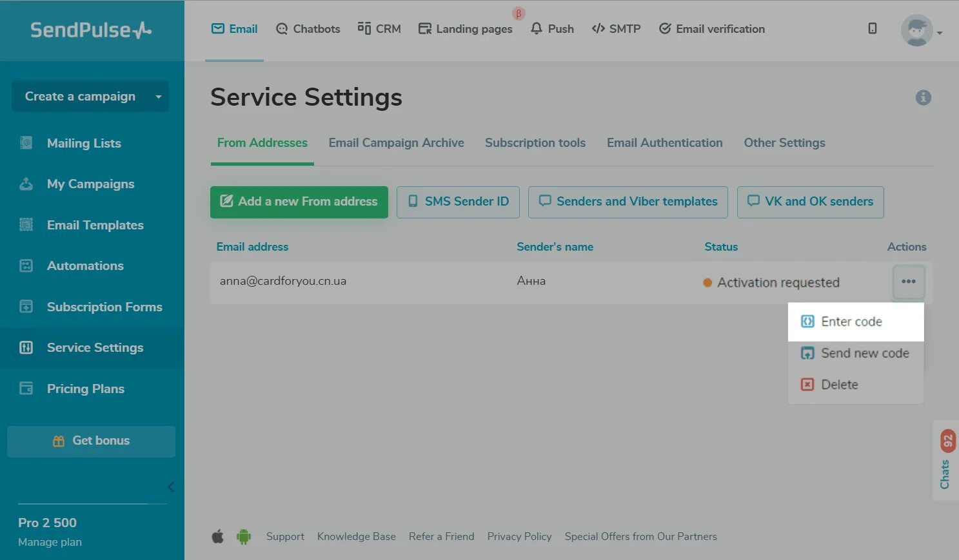Open Mailing Lists in sidebar
This screenshot has height=560, width=959.
84,143
